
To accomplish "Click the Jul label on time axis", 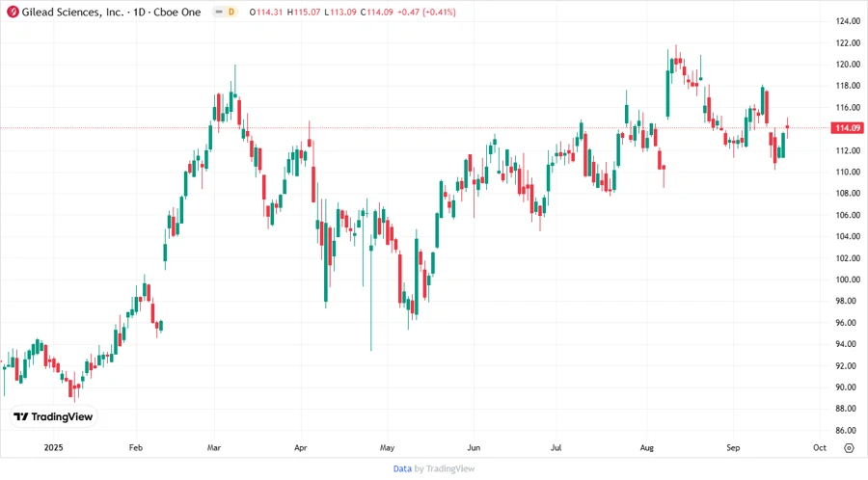I will (556, 447).
